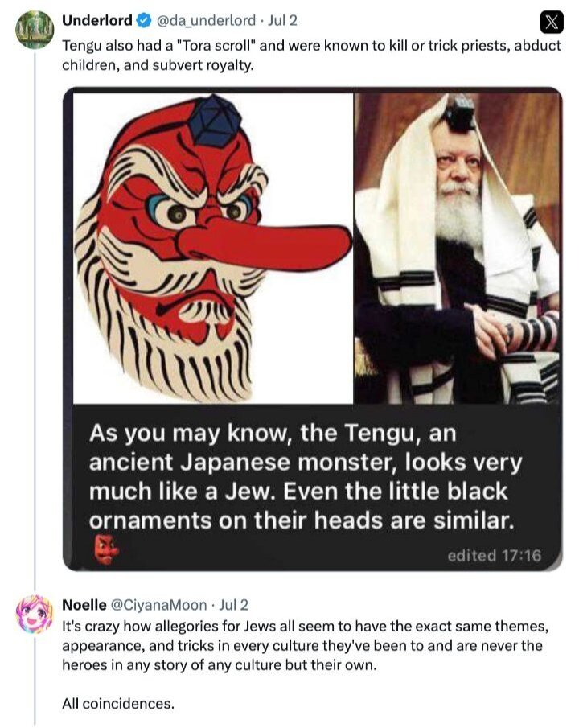Open Underlord's round profile avatar
This screenshot has height=728, width=579.
click(35, 29)
